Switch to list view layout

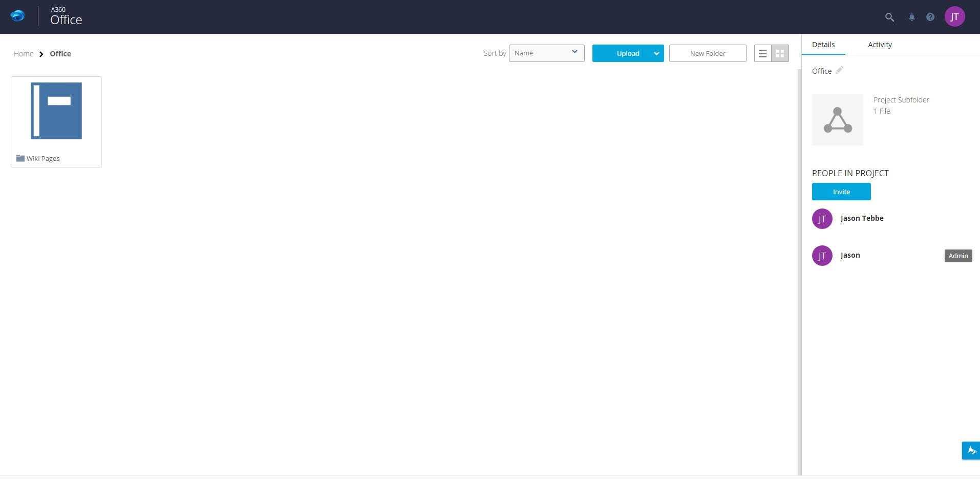point(762,53)
